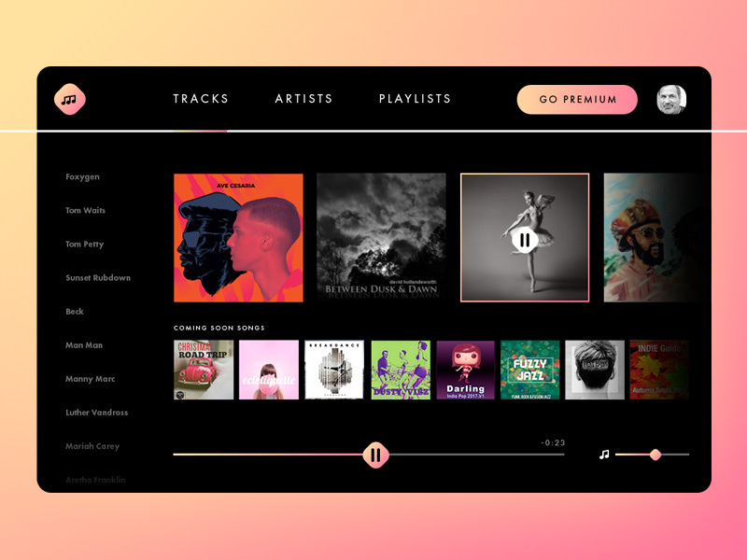Switch to the TRACKS tab
Screen dimensions: 747x560
click(202, 99)
